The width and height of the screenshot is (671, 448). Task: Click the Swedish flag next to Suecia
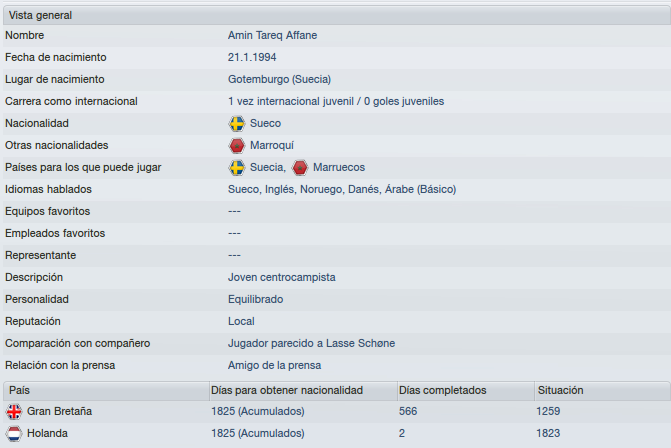click(x=237, y=168)
